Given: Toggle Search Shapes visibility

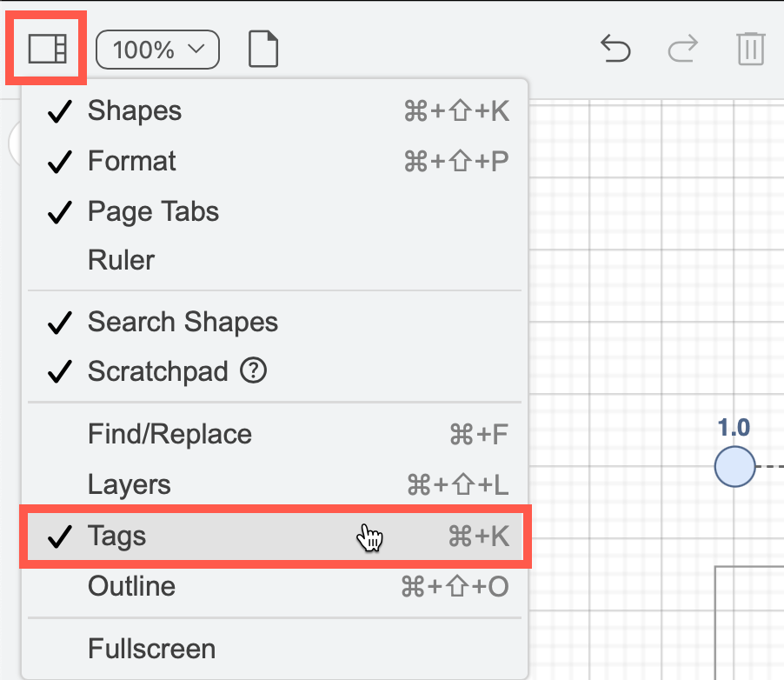Looking at the screenshot, I should click(x=182, y=322).
